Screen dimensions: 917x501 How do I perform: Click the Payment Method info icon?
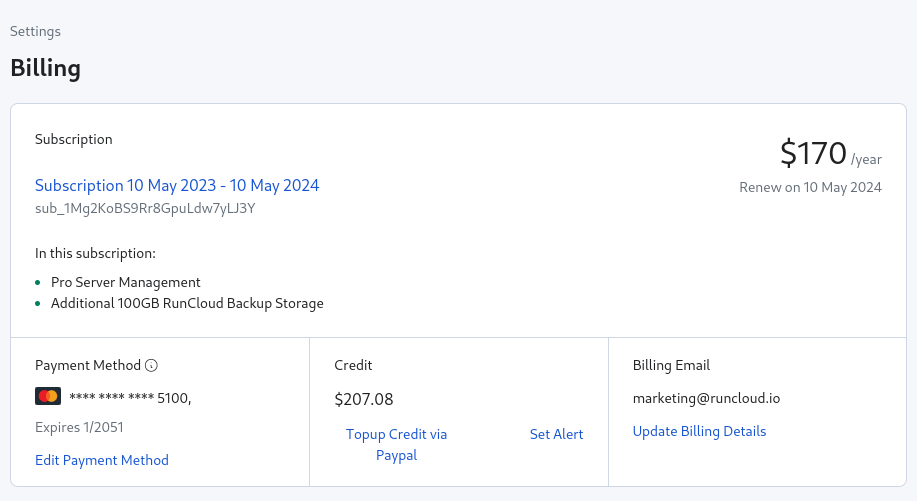(151, 365)
